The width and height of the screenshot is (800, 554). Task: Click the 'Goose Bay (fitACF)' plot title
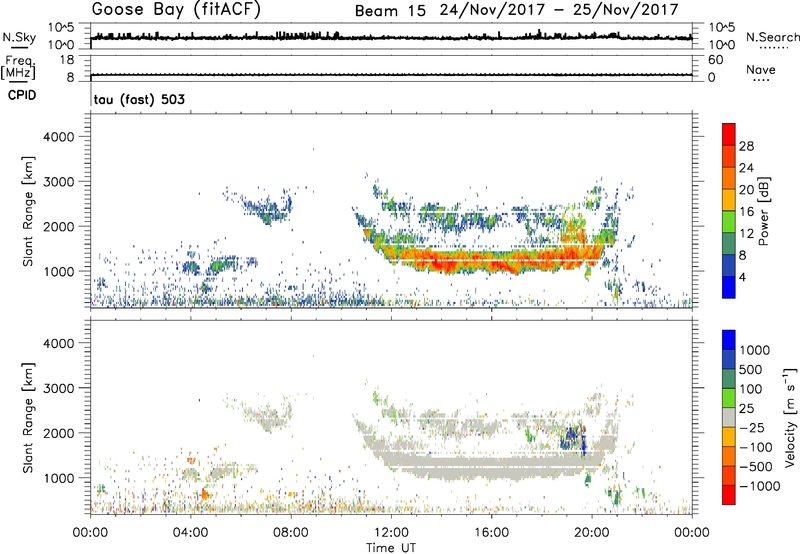[x=176, y=9]
